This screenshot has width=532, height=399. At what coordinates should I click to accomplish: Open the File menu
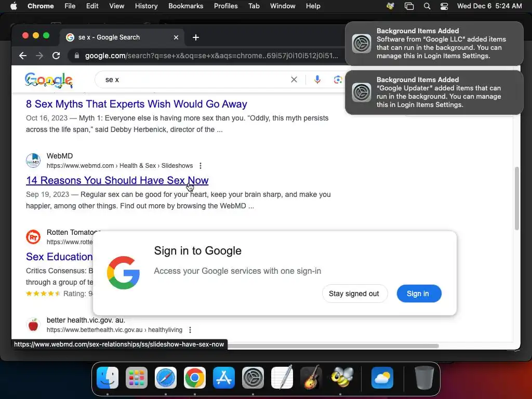pos(70,6)
